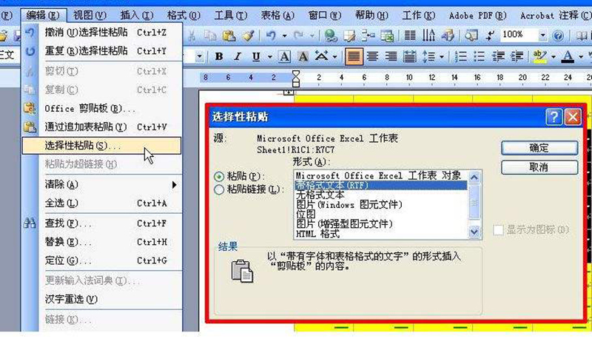Click the Show/Hide formatting marks icon
This screenshot has height=364, width=592.
tap(490, 36)
